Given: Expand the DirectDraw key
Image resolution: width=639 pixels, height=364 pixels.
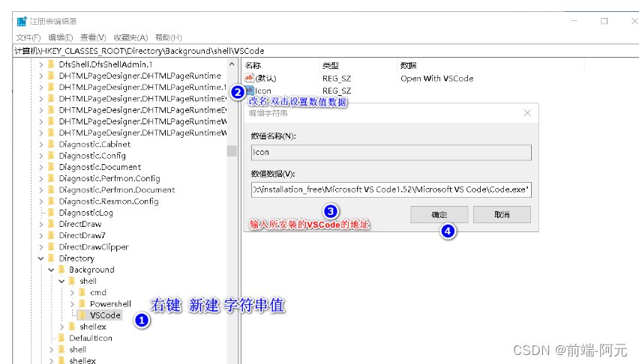Looking at the screenshot, I should coord(40,224).
